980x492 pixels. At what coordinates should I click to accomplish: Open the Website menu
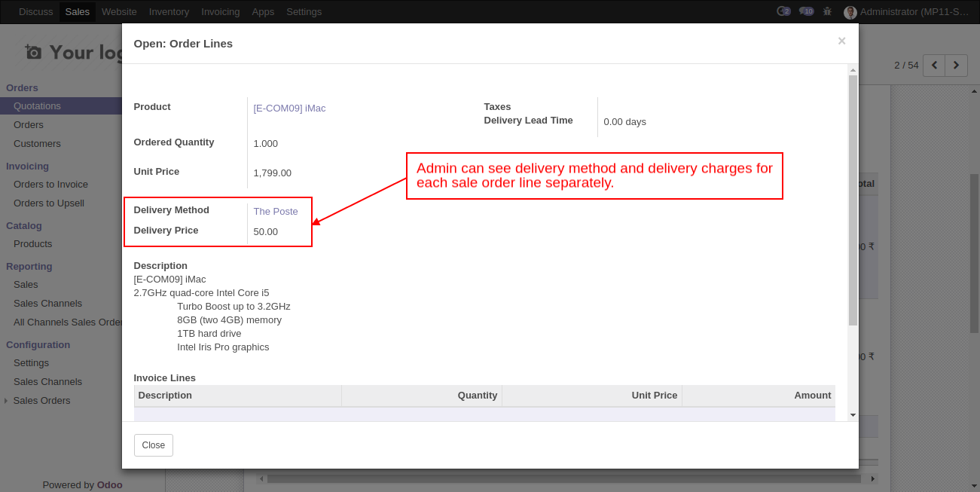click(x=119, y=12)
